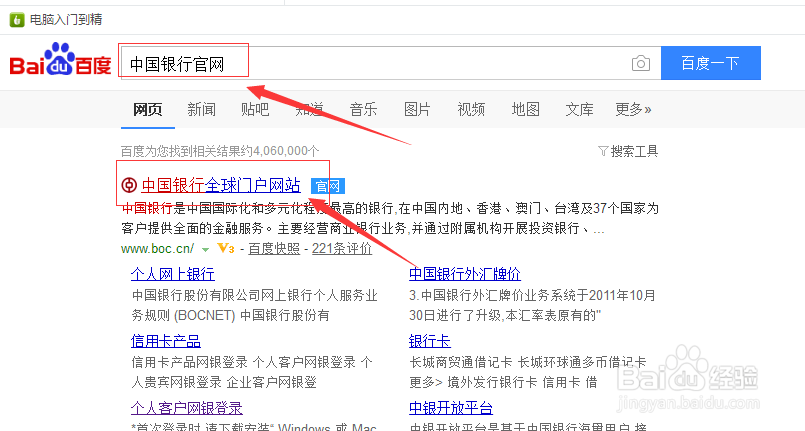The height and width of the screenshot is (431, 805).
Task: Open the 个人网上银行 sublink
Action: point(172,274)
